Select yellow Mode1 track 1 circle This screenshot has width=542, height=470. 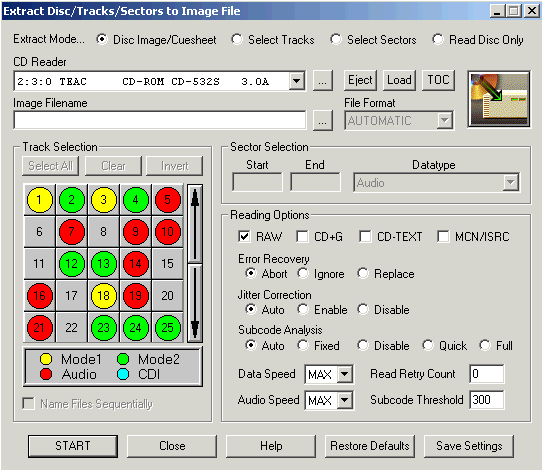(39, 200)
